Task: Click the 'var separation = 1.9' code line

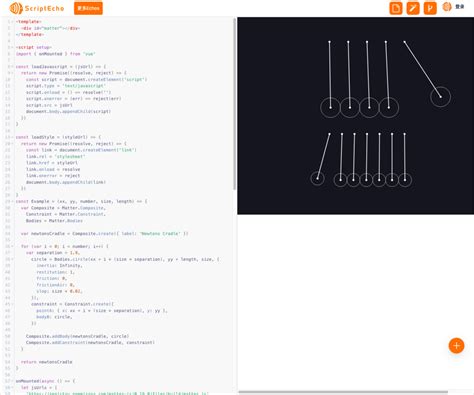Action: coord(53,253)
